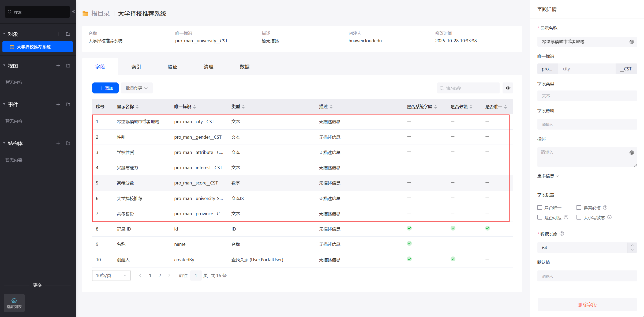This screenshot has height=317, width=644.
Task: Switch to the 索引 tab
Action: point(136,67)
